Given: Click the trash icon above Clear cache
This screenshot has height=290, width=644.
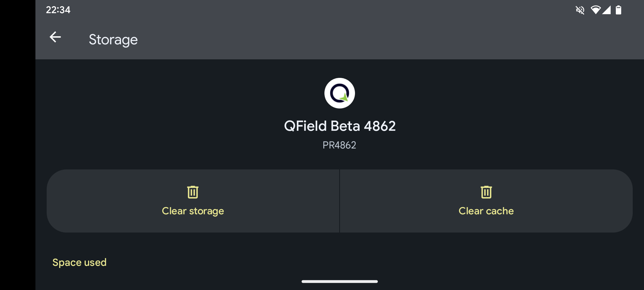Looking at the screenshot, I should pos(486,192).
